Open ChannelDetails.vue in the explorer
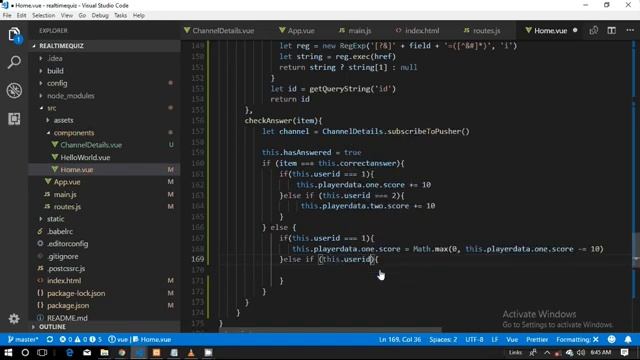Image resolution: width=640 pixels, height=360 pixels. point(91,145)
